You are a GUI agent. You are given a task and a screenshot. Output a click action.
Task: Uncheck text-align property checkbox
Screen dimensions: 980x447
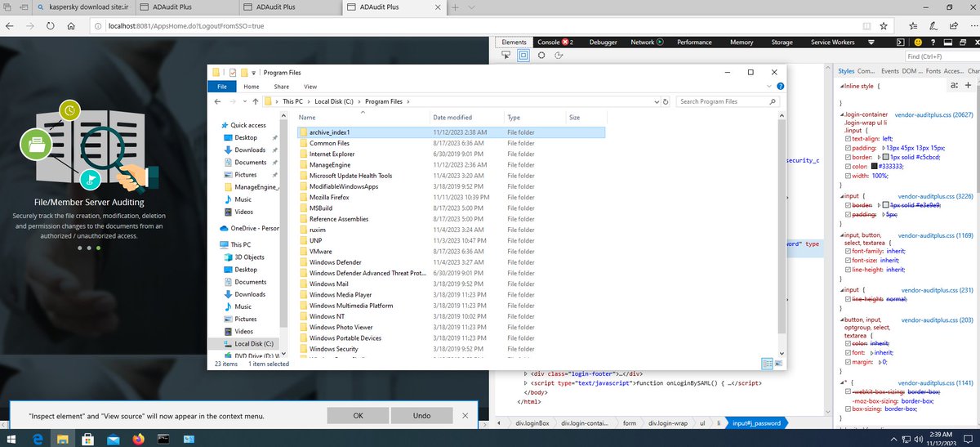(x=846, y=139)
